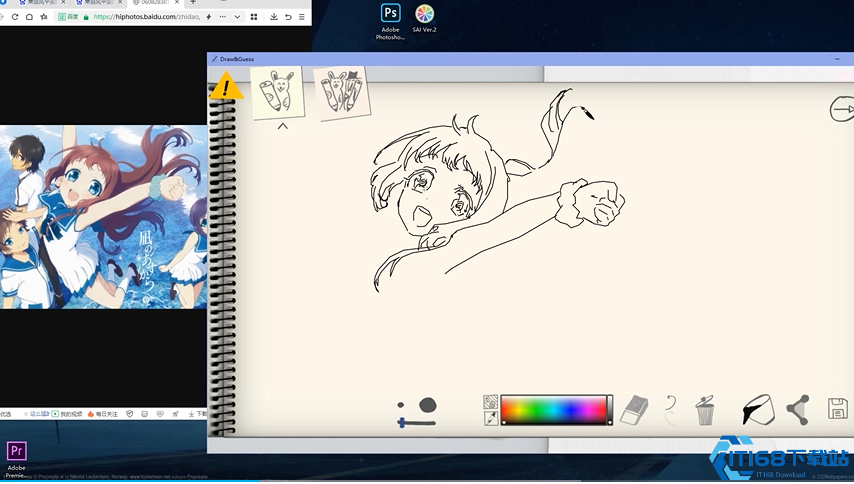Open Adobe Photoshop desktop shortcut
The height and width of the screenshot is (484, 854).
(390, 16)
